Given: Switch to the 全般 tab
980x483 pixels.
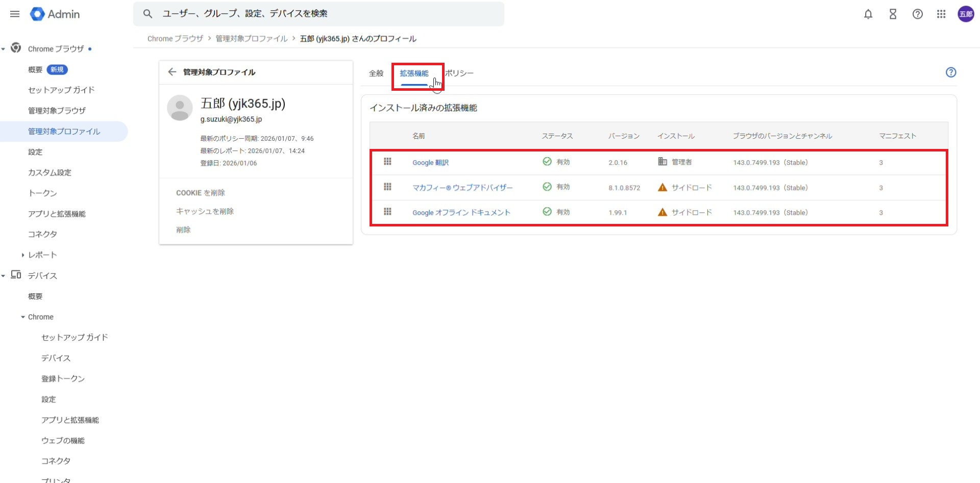Looking at the screenshot, I should (x=376, y=73).
